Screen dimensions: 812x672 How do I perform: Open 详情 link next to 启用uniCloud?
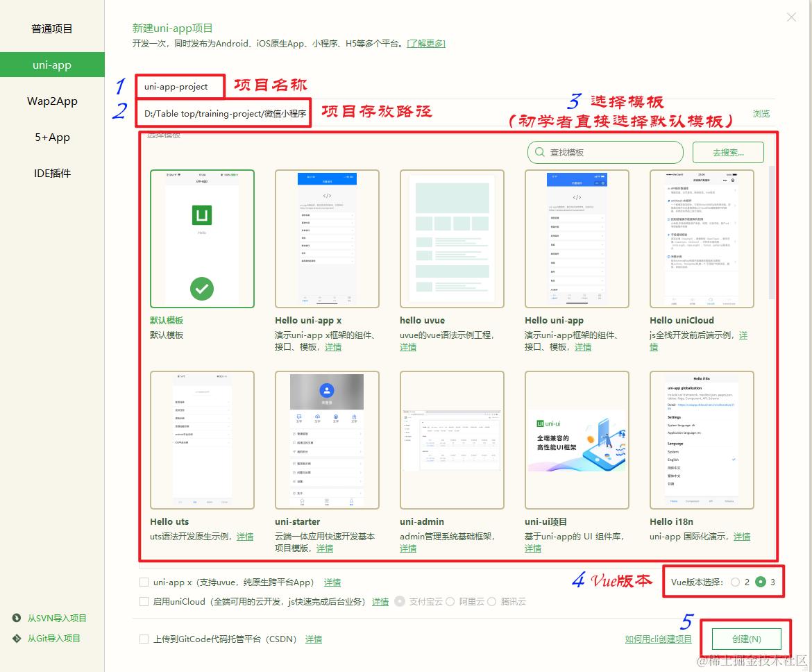[x=380, y=601]
